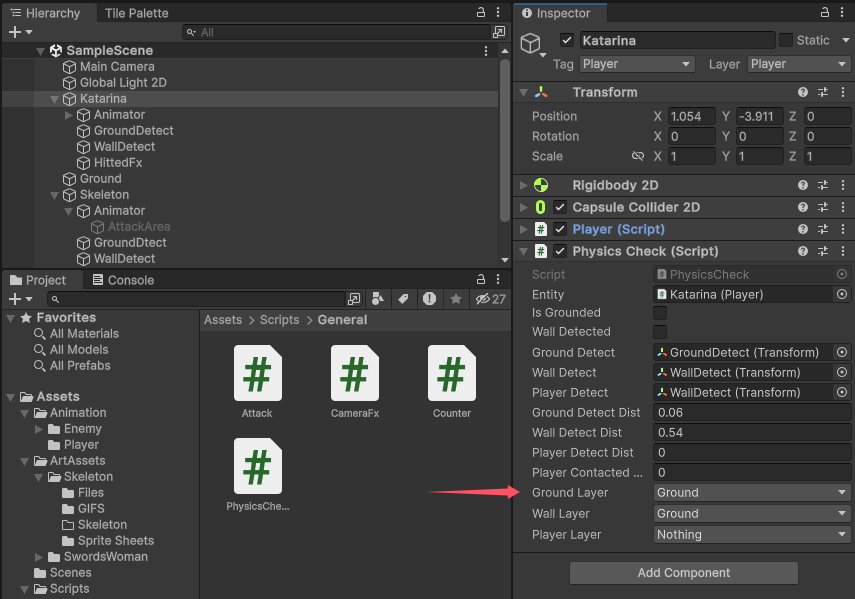
Task: Expand Katarina's Animator child
Action: 68,115
